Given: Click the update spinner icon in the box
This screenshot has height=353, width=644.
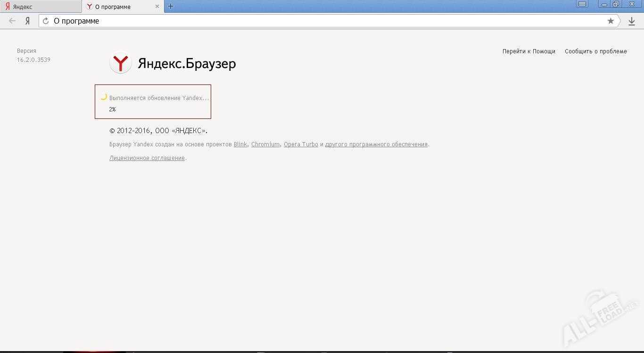Looking at the screenshot, I should click(x=103, y=98).
